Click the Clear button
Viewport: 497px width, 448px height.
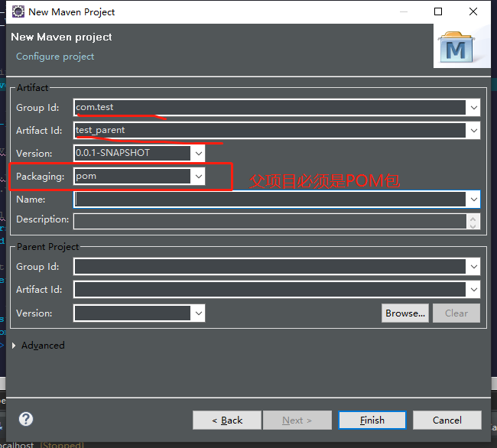point(456,313)
